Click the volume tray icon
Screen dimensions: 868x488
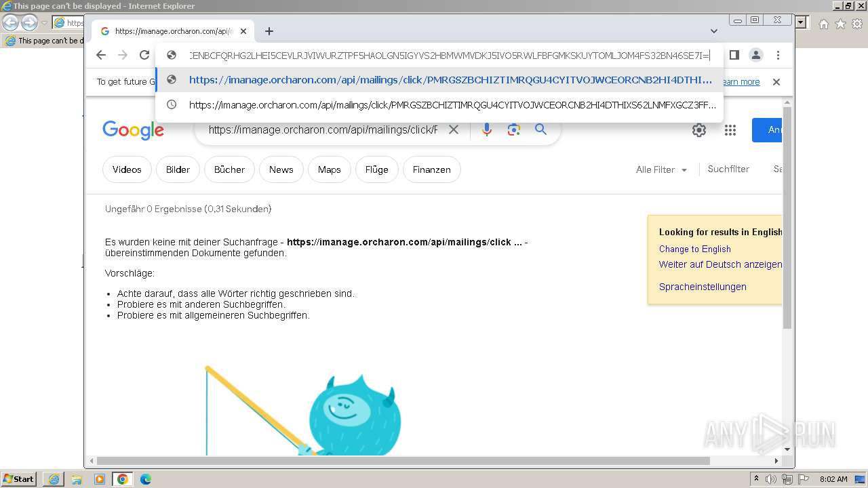[x=771, y=479]
